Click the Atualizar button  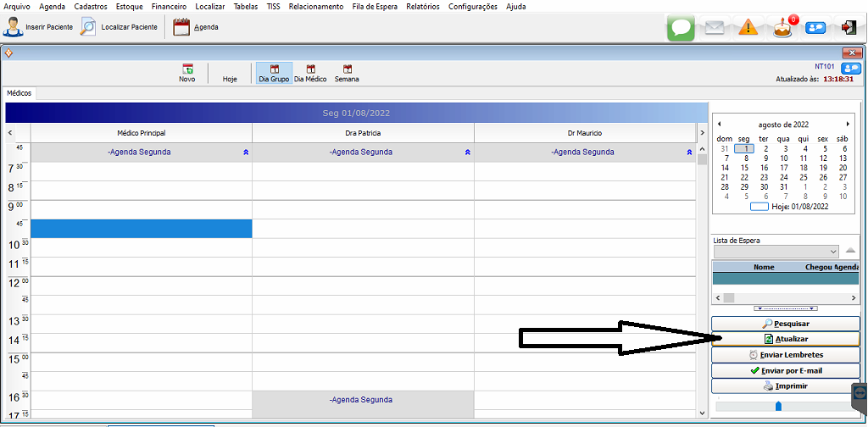[785, 339]
